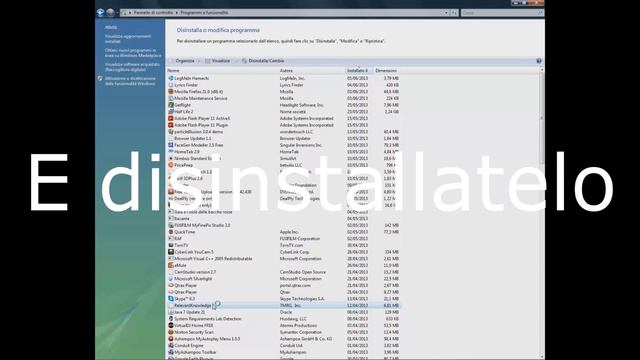Click into the search box in the title area
This screenshot has width=640, height=360.
point(502,13)
